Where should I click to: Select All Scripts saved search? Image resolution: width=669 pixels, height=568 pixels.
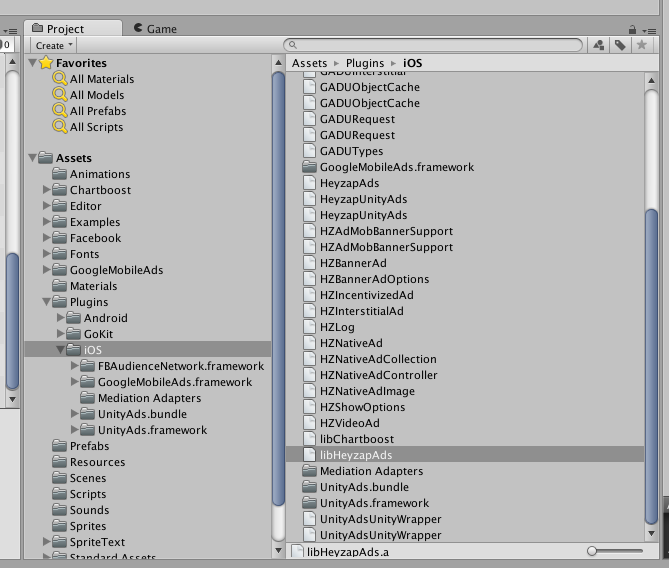pos(96,127)
